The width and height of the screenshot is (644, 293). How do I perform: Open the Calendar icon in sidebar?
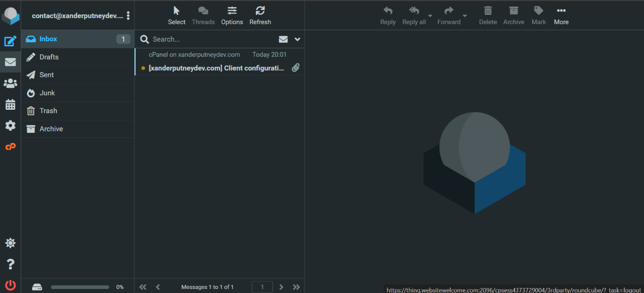(10, 105)
